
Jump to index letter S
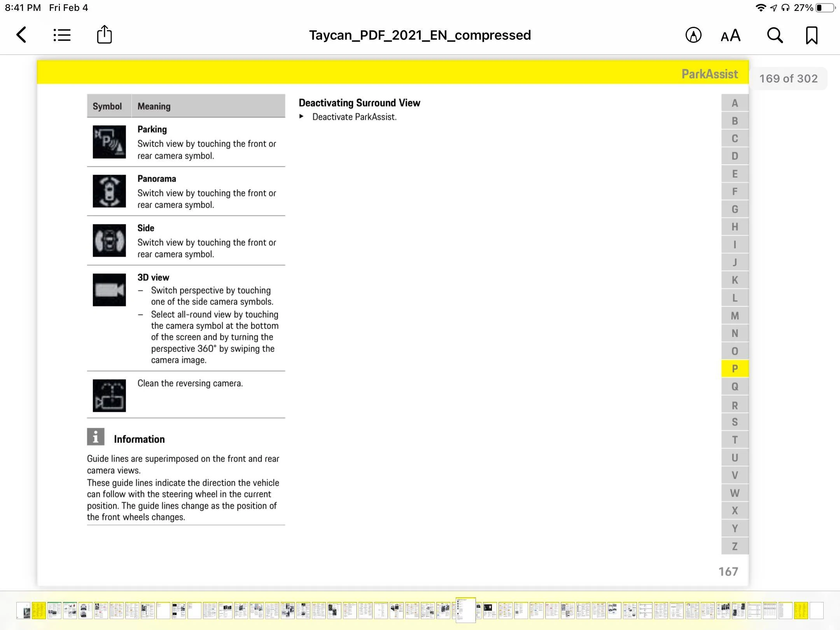tap(735, 422)
